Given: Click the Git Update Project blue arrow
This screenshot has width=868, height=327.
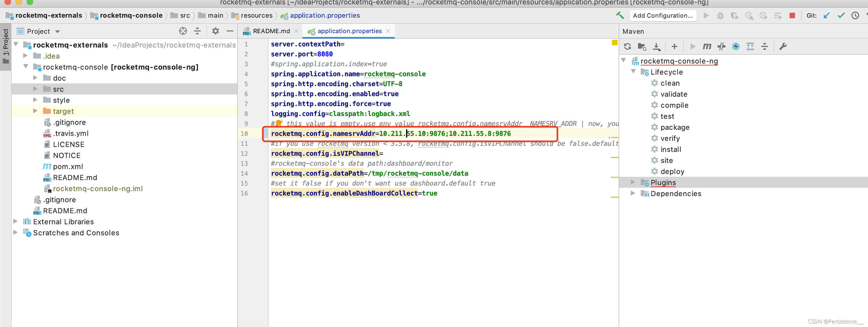Looking at the screenshot, I should (x=827, y=15).
